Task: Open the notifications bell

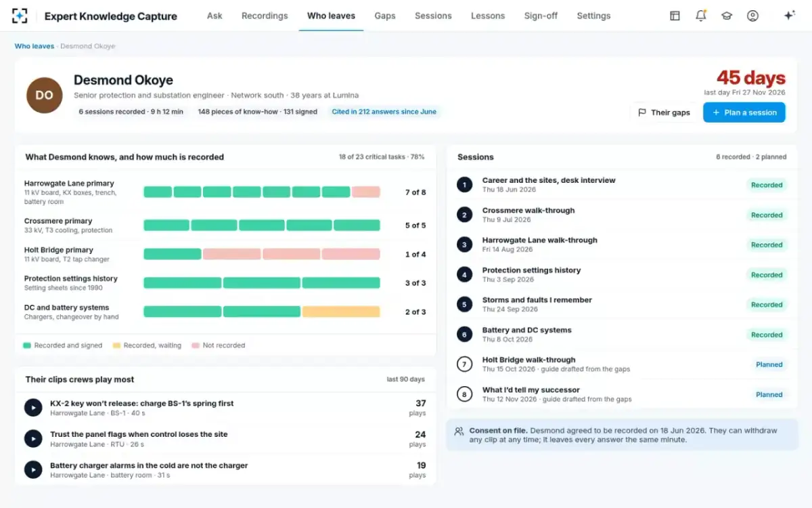Action: [x=701, y=16]
